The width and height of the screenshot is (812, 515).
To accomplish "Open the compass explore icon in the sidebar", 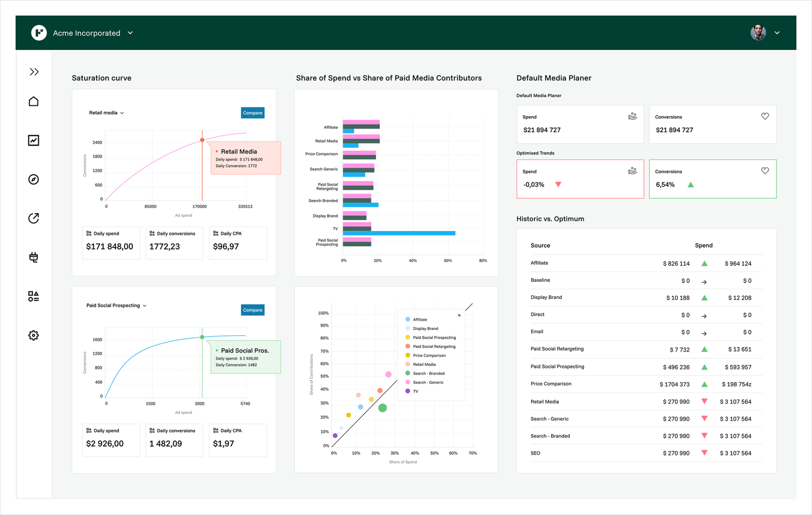I will 34,179.
